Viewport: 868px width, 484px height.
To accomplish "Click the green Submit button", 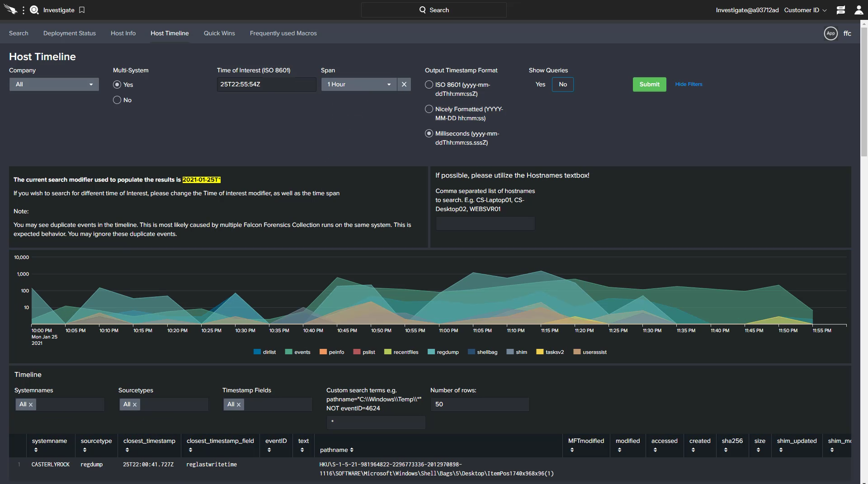I will [x=649, y=85].
